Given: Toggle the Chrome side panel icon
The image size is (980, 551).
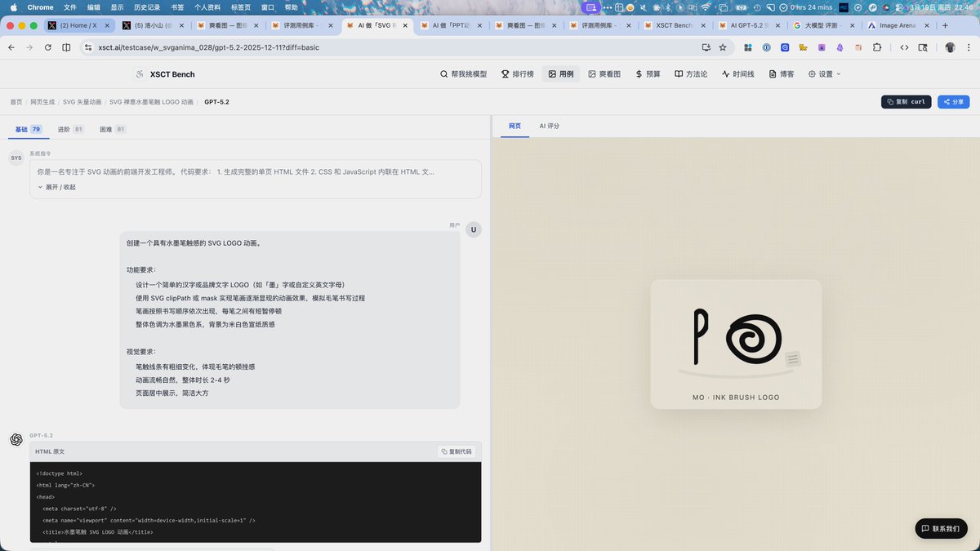Looking at the screenshot, I should click(66, 47).
